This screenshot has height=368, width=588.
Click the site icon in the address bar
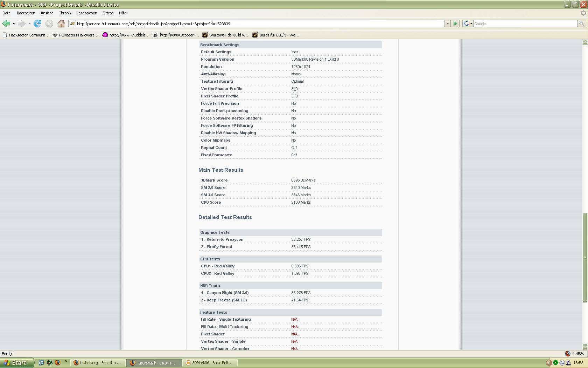pos(72,24)
